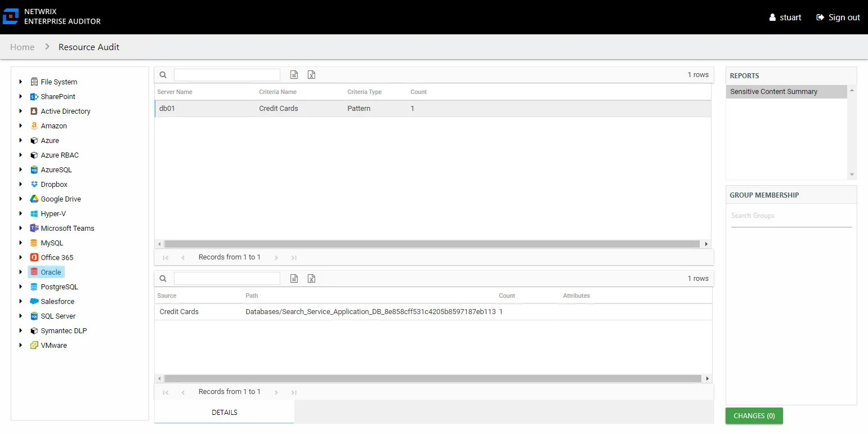Export upper table to CSV document icon
Screen dimensions: 868x434
tap(294, 74)
